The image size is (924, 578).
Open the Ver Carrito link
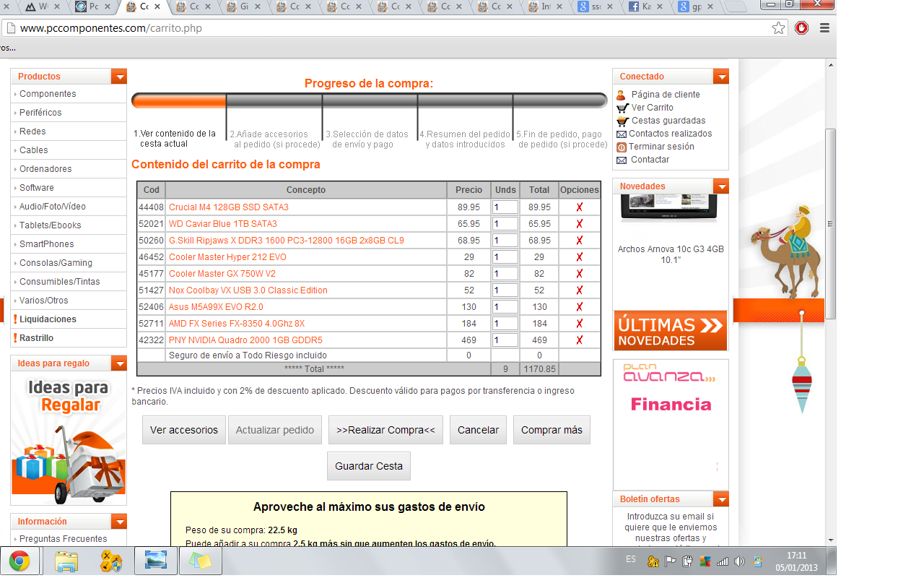(653, 108)
